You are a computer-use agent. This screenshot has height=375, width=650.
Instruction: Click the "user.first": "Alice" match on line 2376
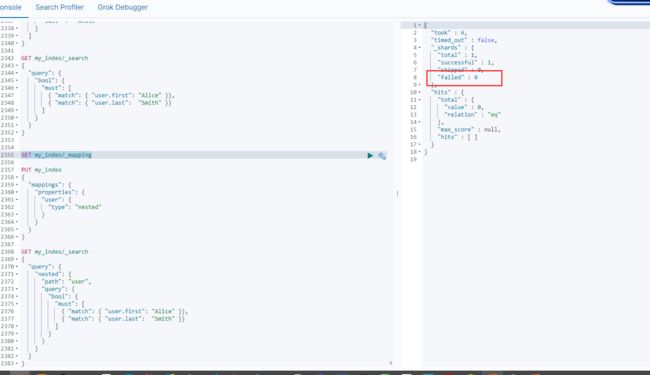click(x=124, y=312)
